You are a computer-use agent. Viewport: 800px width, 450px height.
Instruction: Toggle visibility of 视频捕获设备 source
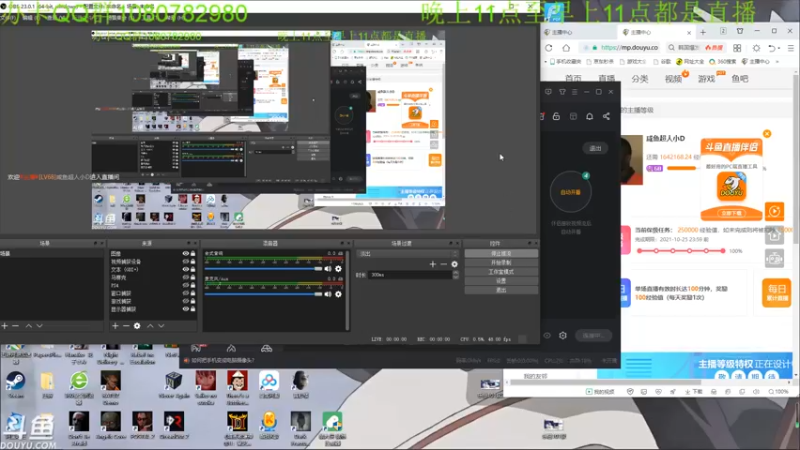click(186, 261)
